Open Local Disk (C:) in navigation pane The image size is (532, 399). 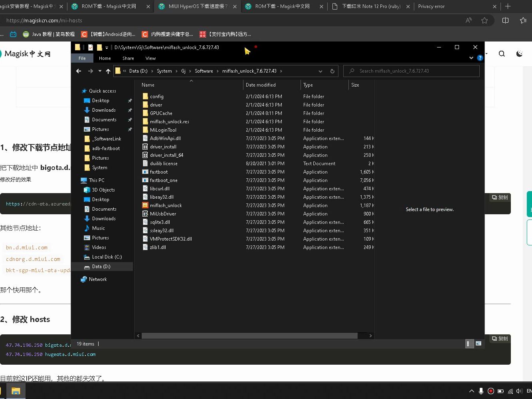point(107,257)
